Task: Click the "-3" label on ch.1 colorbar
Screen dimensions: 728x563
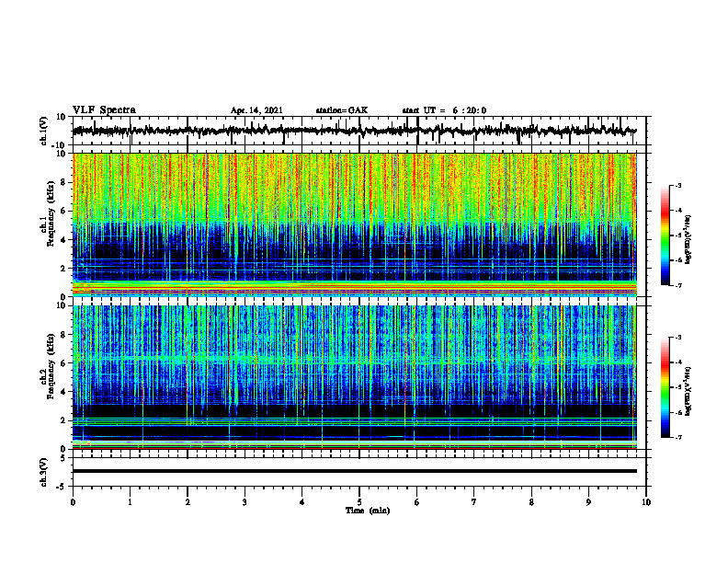Action: tap(678, 185)
